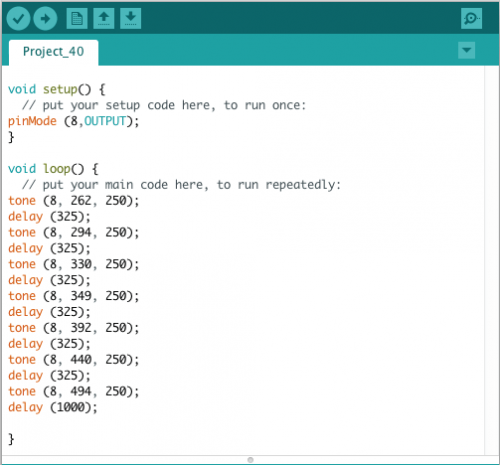Click the final closing brace of loop
The height and width of the screenshot is (465, 500).
pyautogui.click(x=11, y=439)
